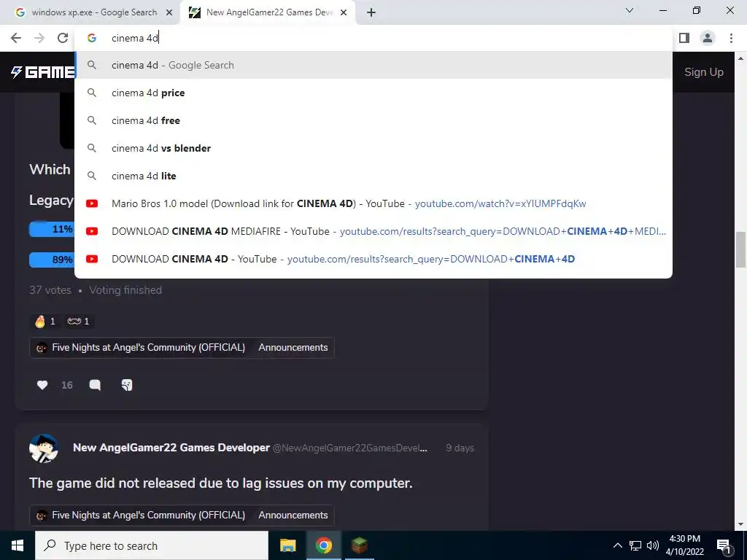This screenshot has height=560, width=747.
Task: Click the 89% poll result bar
Action: pyautogui.click(x=52, y=260)
